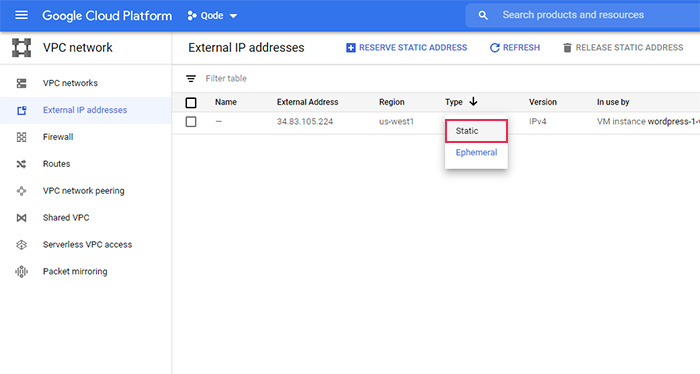Open the Firewall section

pos(58,137)
